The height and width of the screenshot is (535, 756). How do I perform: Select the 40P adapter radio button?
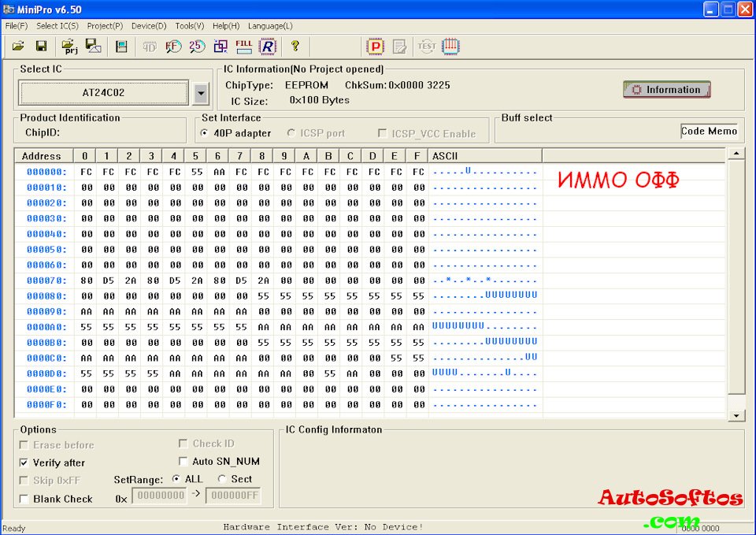(x=205, y=133)
